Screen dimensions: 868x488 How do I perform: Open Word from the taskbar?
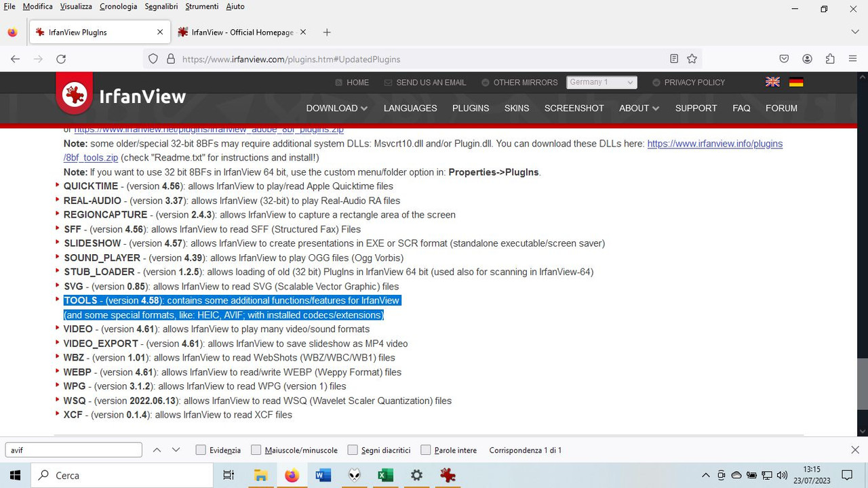pos(323,475)
